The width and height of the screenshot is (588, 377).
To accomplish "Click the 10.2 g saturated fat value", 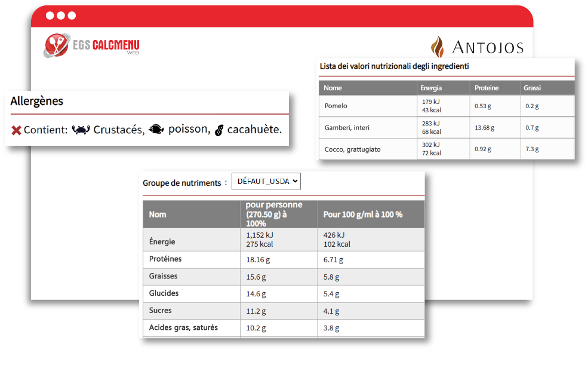I will (x=256, y=328).
